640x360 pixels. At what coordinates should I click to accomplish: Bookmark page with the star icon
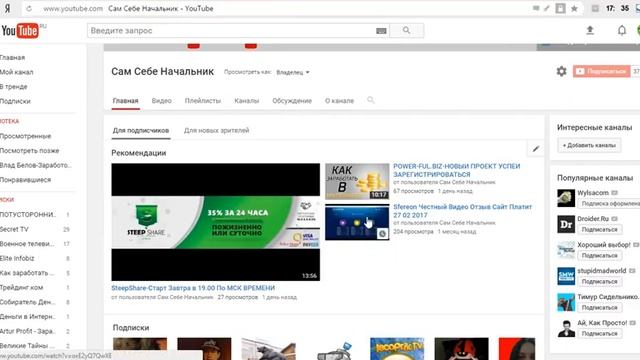point(574,9)
